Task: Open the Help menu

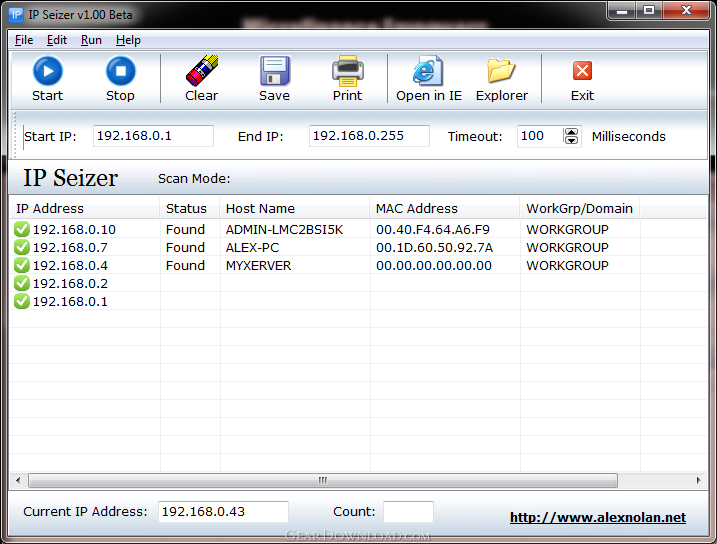Action: point(128,40)
